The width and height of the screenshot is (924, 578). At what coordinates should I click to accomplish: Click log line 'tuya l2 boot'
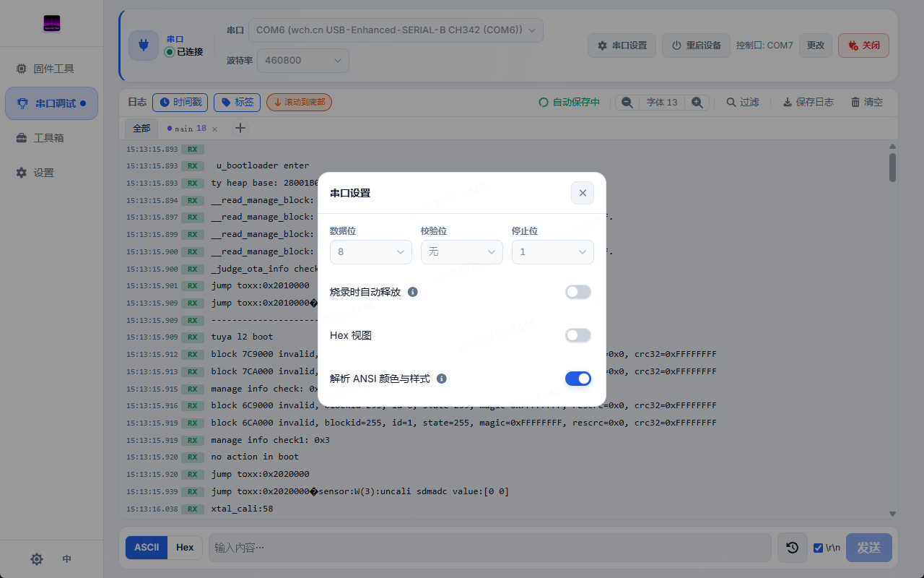pos(242,337)
